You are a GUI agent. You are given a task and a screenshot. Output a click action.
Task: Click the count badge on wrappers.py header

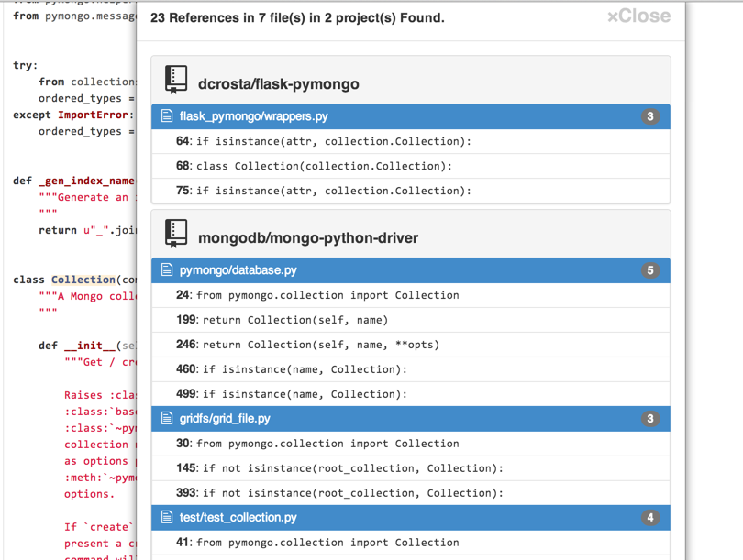(650, 116)
